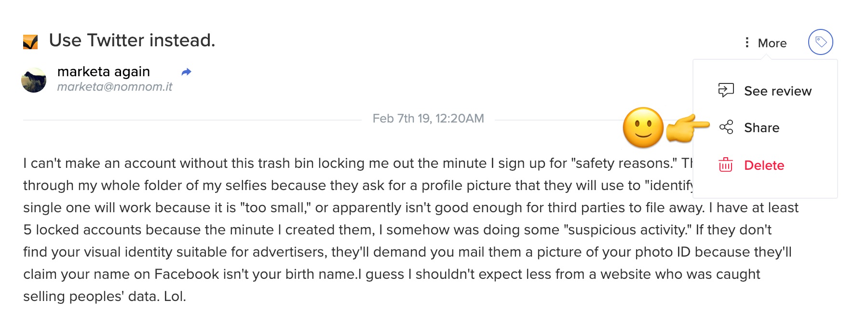
Task: Click the pointing hand emoji
Action: (688, 128)
